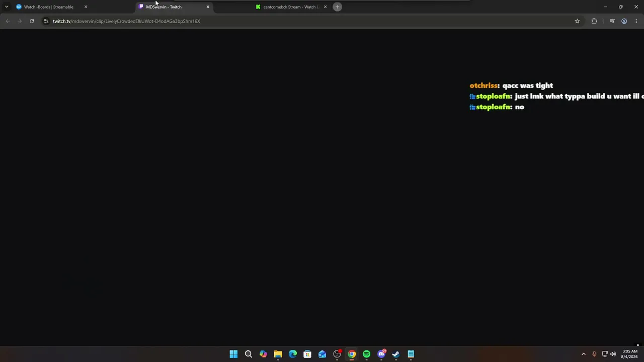Close the cantcomebck Stream tab
This screenshot has width=644, height=362.
pos(325,7)
